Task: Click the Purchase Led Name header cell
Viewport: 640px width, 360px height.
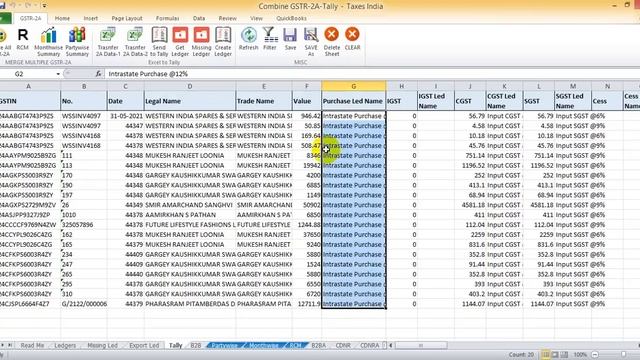Action: [353, 101]
